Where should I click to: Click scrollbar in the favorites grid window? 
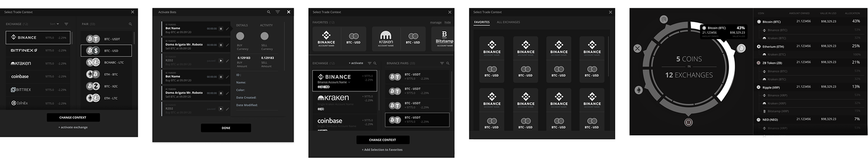[609, 56]
